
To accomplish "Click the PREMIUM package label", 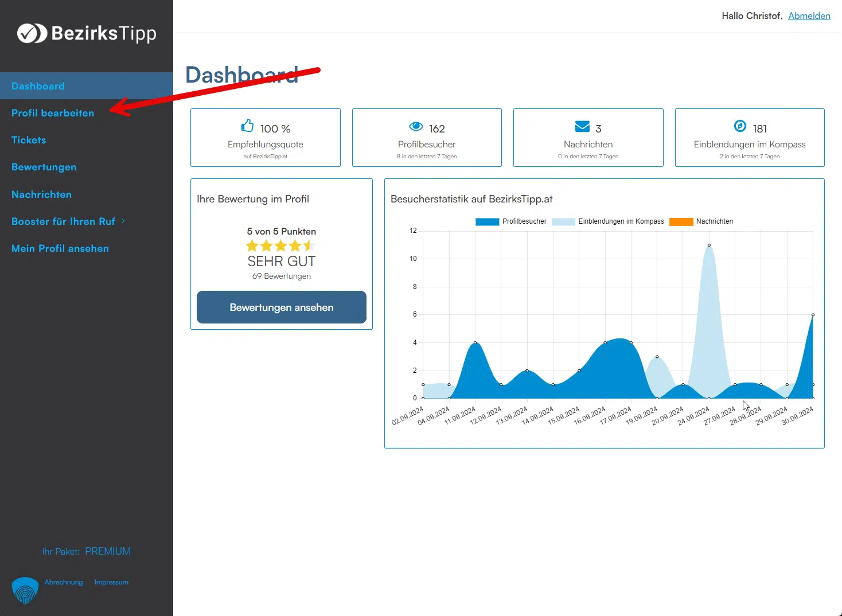I will click(x=108, y=551).
